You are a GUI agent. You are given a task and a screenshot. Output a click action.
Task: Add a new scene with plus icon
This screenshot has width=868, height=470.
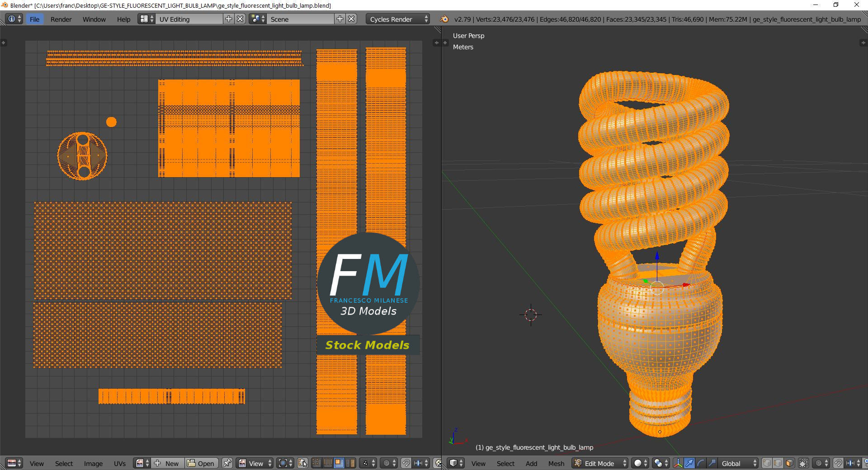click(x=340, y=19)
